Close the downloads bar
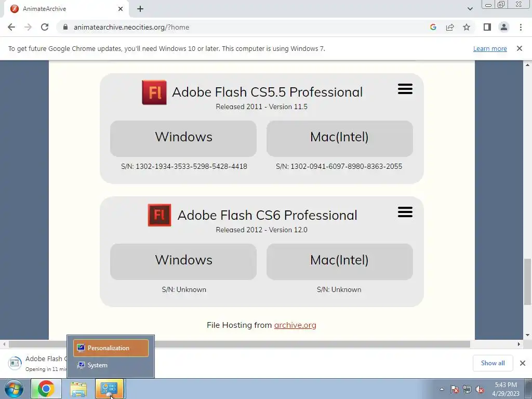The height and width of the screenshot is (399, 532). [x=523, y=363]
